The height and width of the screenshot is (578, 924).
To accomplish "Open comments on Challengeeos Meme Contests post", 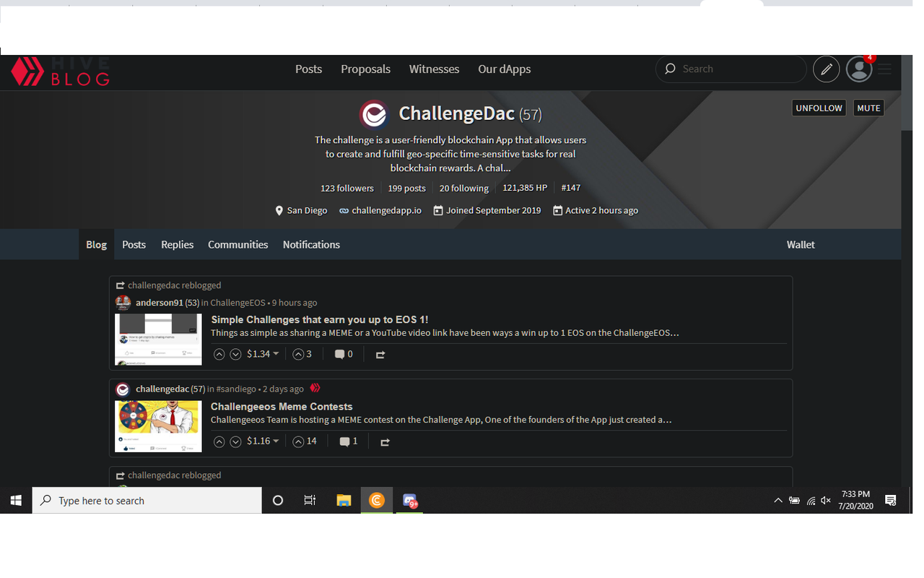I will pyautogui.click(x=349, y=441).
